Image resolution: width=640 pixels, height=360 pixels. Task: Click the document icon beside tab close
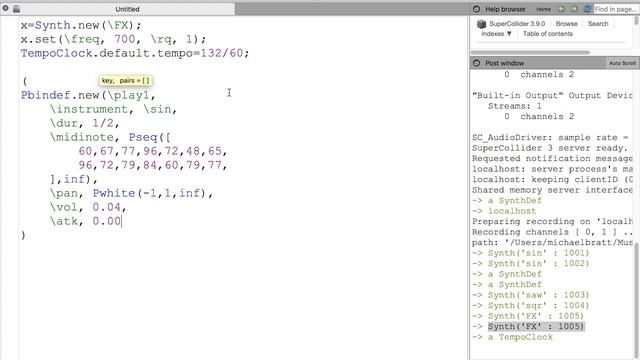click(16, 9)
